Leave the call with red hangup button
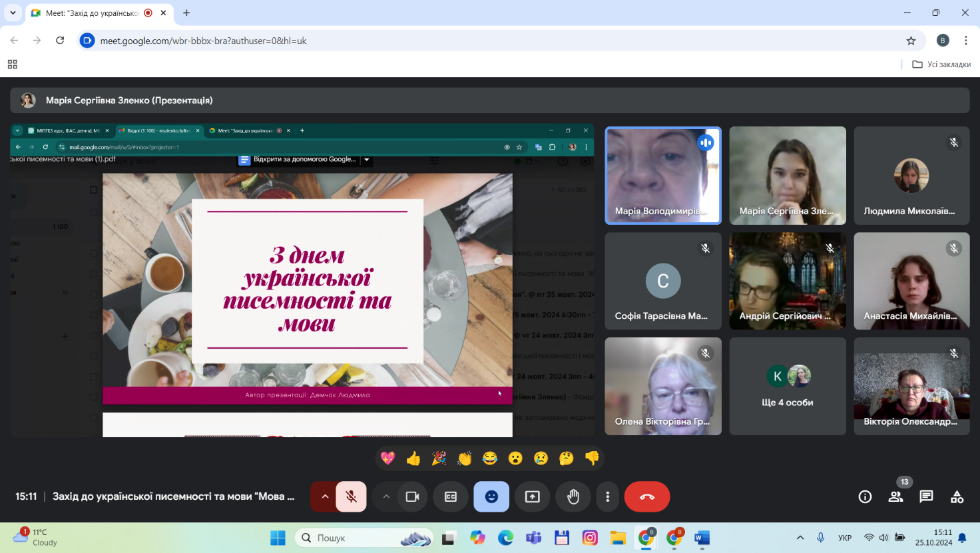 coord(646,496)
